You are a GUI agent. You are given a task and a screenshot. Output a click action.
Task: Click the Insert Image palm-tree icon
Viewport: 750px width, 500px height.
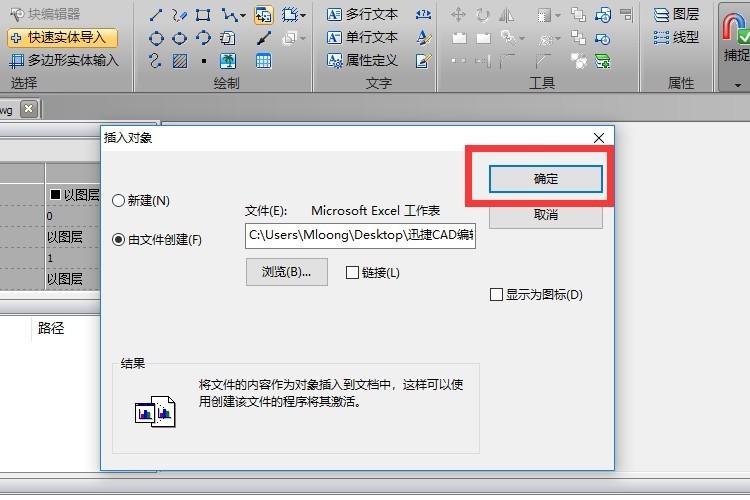[228, 61]
